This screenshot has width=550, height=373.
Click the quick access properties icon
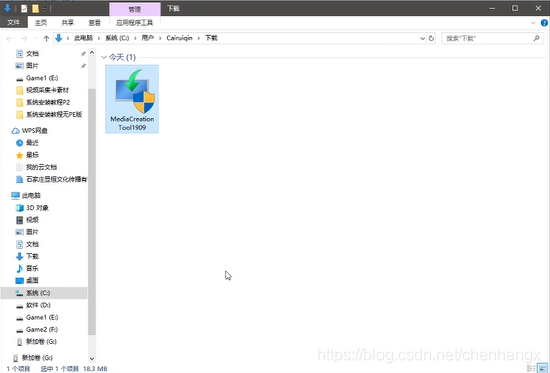(x=24, y=8)
